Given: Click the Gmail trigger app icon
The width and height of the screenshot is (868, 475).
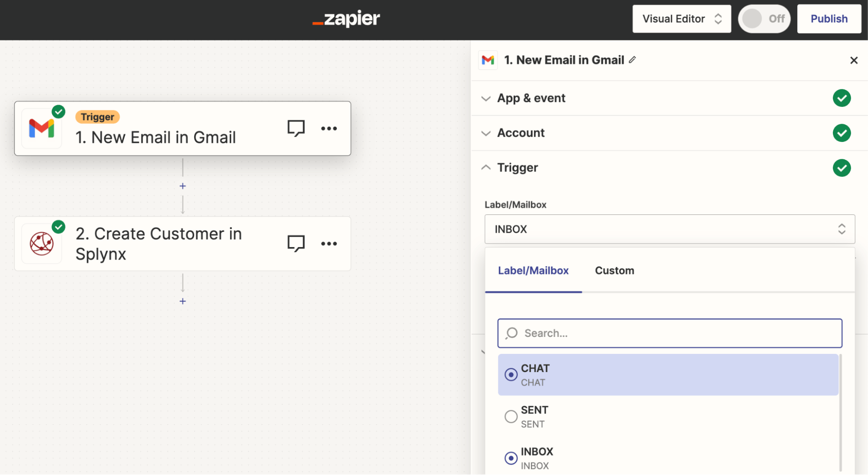Looking at the screenshot, I should (42, 128).
